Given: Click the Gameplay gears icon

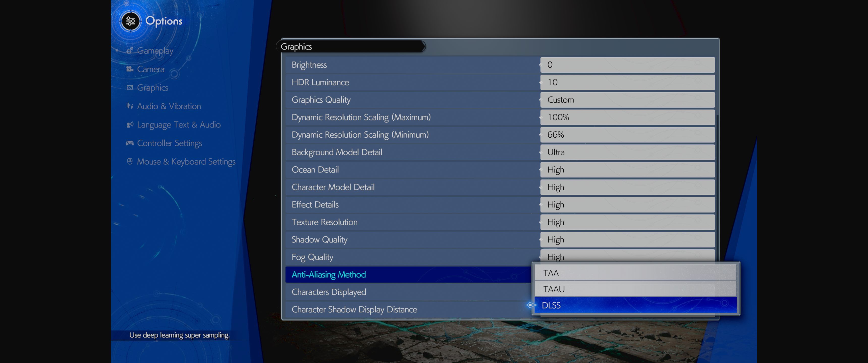Looking at the screenshot, I should [x=129, y=51].
